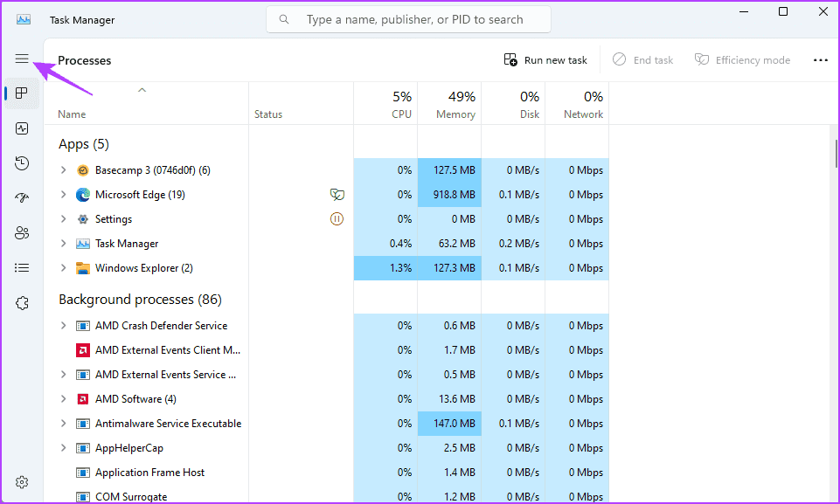Expand the AMD Software group
840x504 pixels.
click(63, 399)
